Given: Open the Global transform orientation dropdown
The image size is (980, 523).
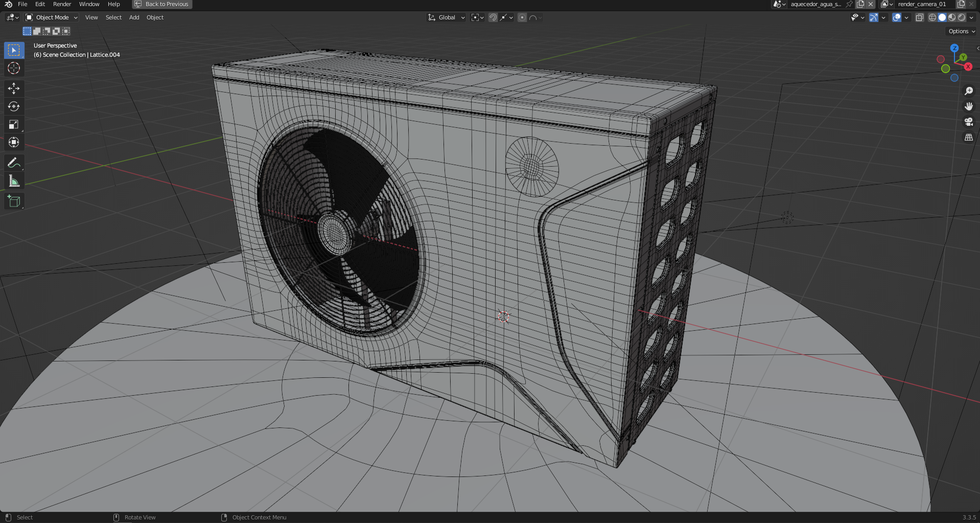Looking at the screenshot, I should coord(447,17).
